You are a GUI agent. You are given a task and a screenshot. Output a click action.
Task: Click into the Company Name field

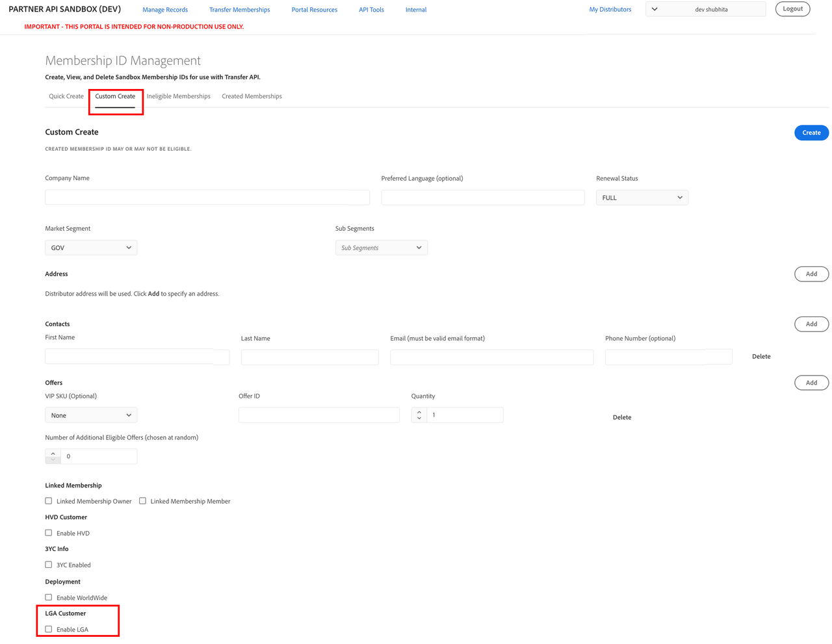207,198
